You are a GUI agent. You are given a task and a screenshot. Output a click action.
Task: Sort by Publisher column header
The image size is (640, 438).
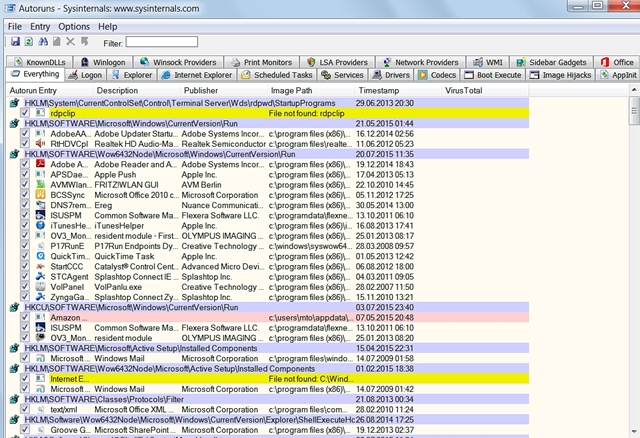point(224,91)
